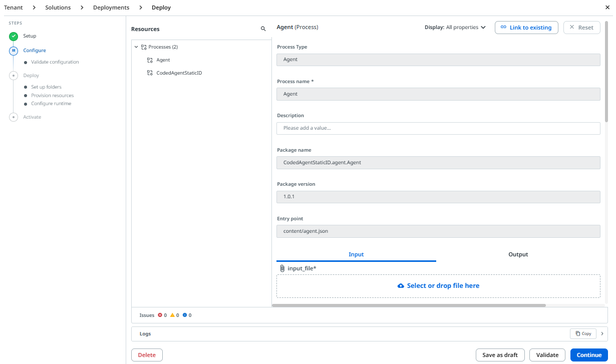Click the blue info issues icon
The width and height of the screenshot is (616, 364).
[185, 315]
